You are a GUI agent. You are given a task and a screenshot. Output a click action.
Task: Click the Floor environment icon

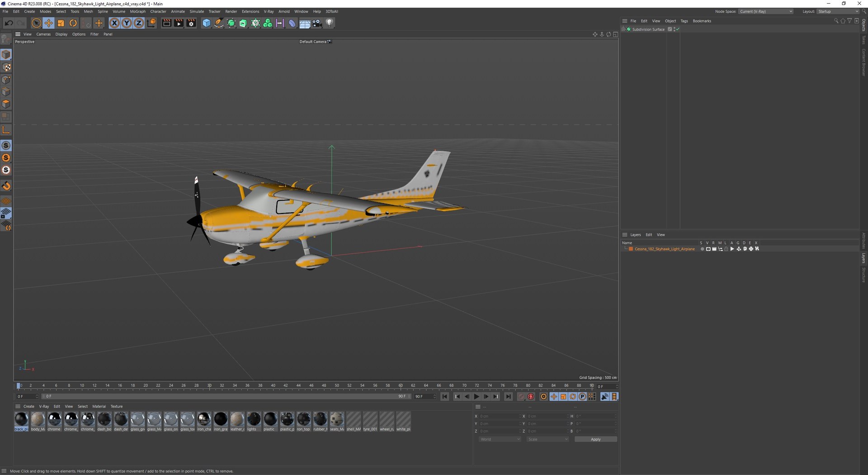pyautogui.click(x=305, y=23)
